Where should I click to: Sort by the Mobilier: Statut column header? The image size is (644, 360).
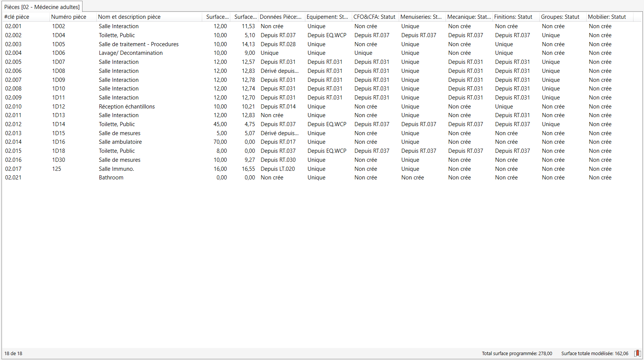(x=607, y=17)
